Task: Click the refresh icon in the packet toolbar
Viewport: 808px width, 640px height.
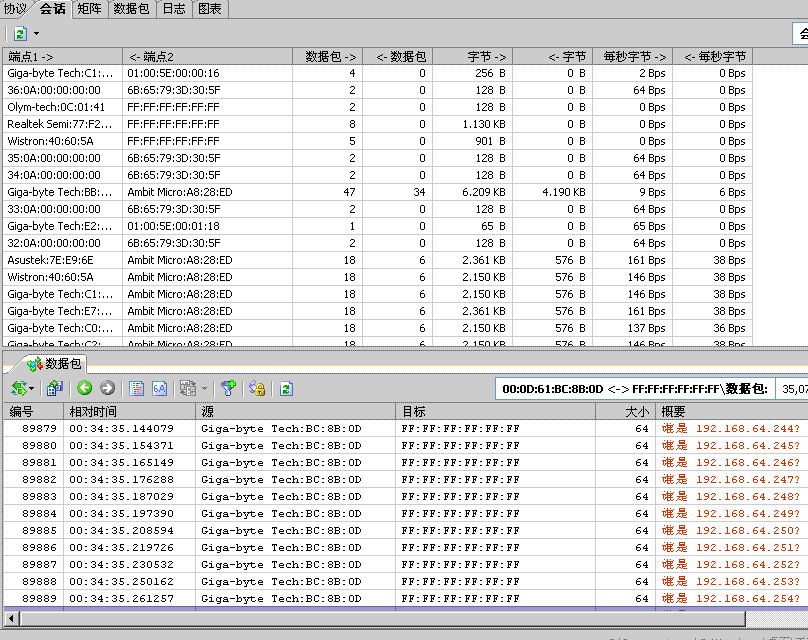Action: coord(287,388)
